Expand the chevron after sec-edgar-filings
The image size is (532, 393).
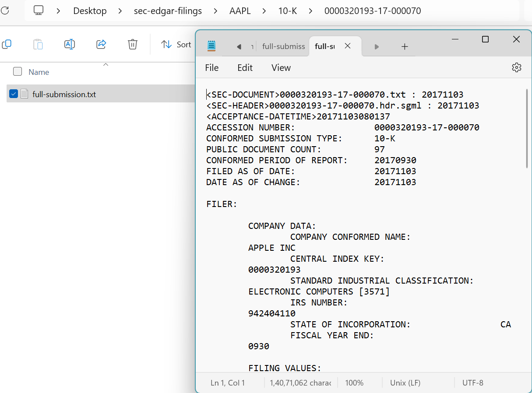(216, 11)
